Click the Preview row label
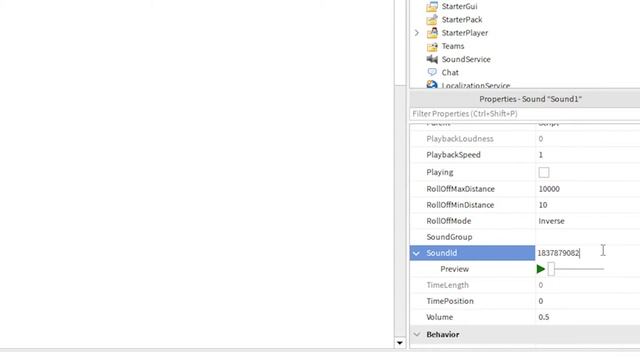Image resolution: width=640 pixels, height=360 pixels. click(454, 269)
